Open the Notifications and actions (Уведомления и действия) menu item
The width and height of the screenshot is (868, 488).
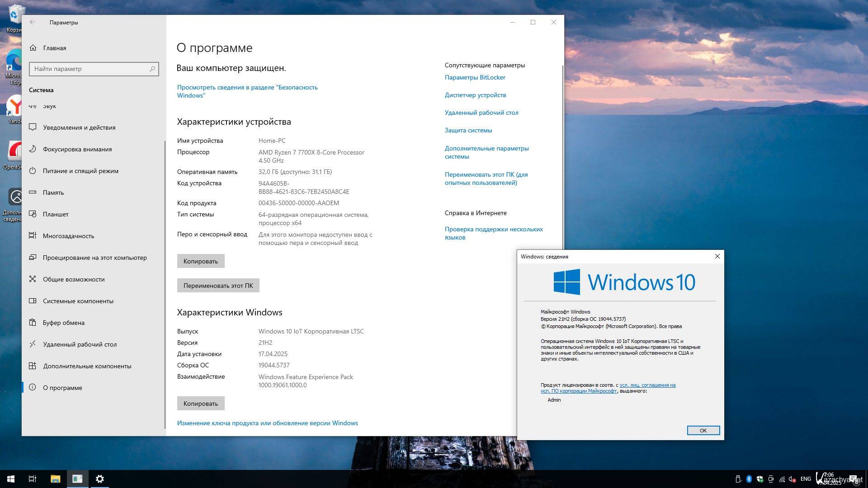point(79,127)
